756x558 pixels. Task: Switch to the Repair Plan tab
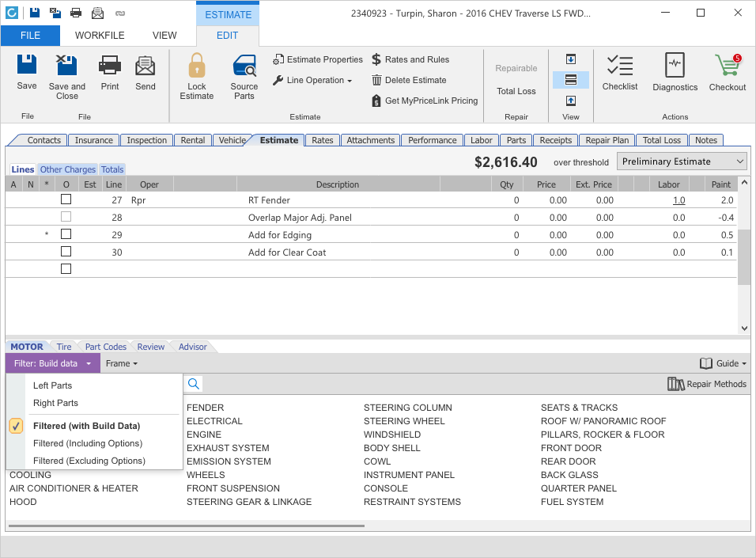(x=607, y=140)
